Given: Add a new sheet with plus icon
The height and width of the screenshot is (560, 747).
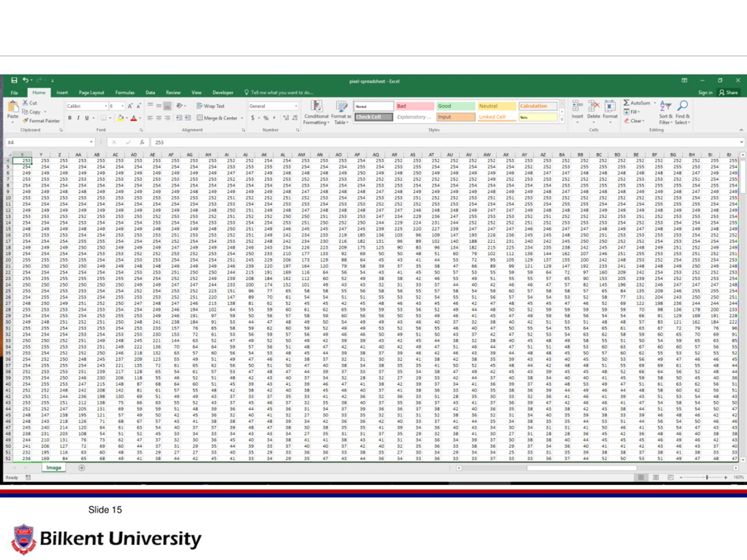Looking at the screenshot, I should pyautogui.click(x=81, y=468).
